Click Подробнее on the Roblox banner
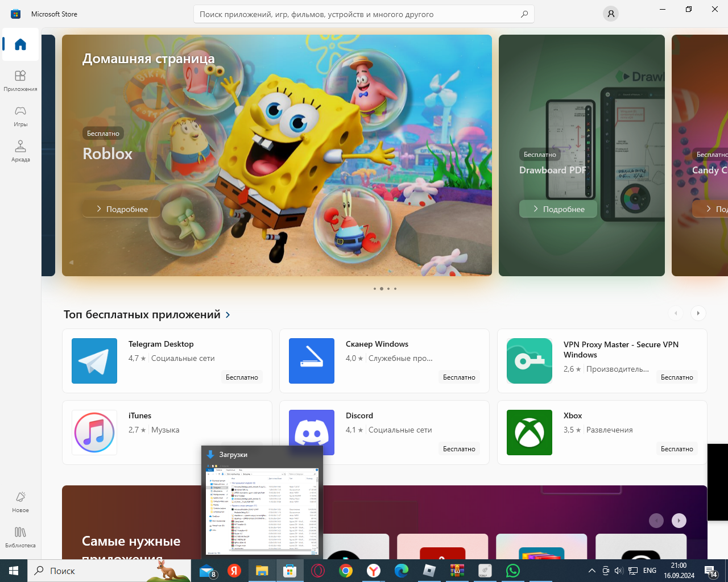Viewport: 728px width, 582px height. (121, 209)
